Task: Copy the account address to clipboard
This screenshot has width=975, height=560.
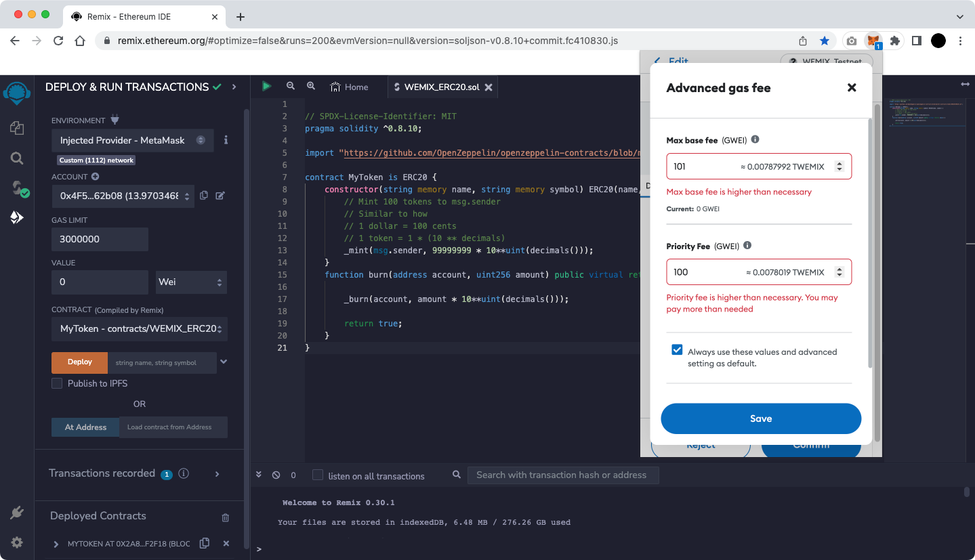Action: [x=204, y=196]
